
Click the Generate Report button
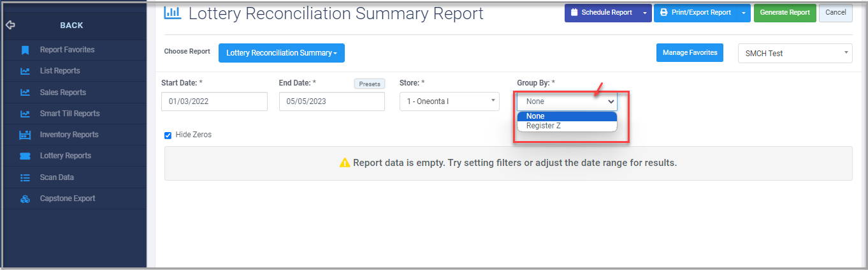(x=785, y=13)
